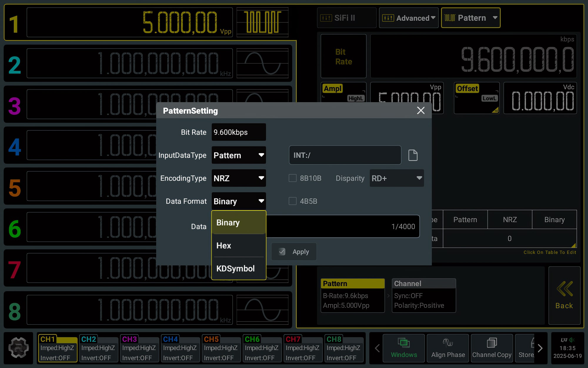Close the PatternSetting dialog
Image resolution: width=588 pixels, height=368 pixels.
[x=421, y=110]
